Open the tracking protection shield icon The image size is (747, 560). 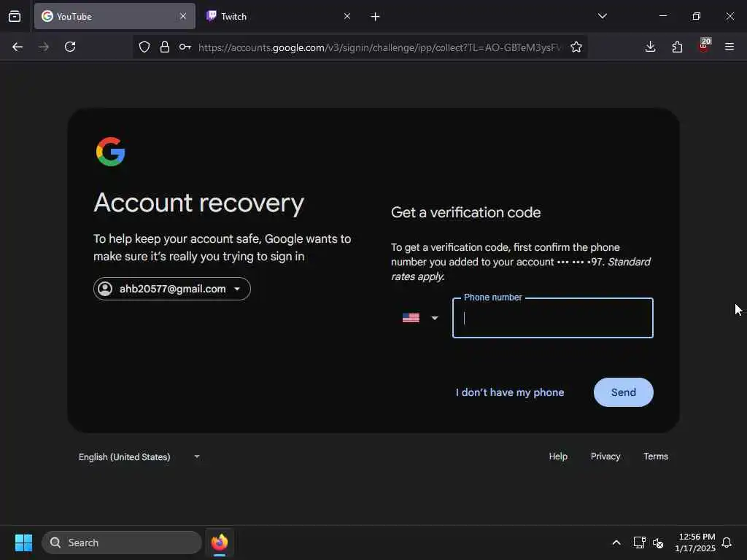pyautogui.click(x=144, y=47)
